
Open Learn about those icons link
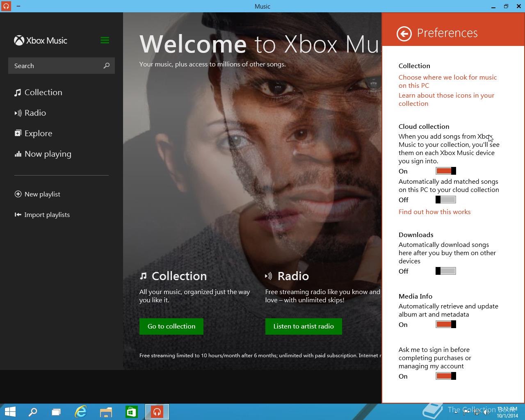446,99
